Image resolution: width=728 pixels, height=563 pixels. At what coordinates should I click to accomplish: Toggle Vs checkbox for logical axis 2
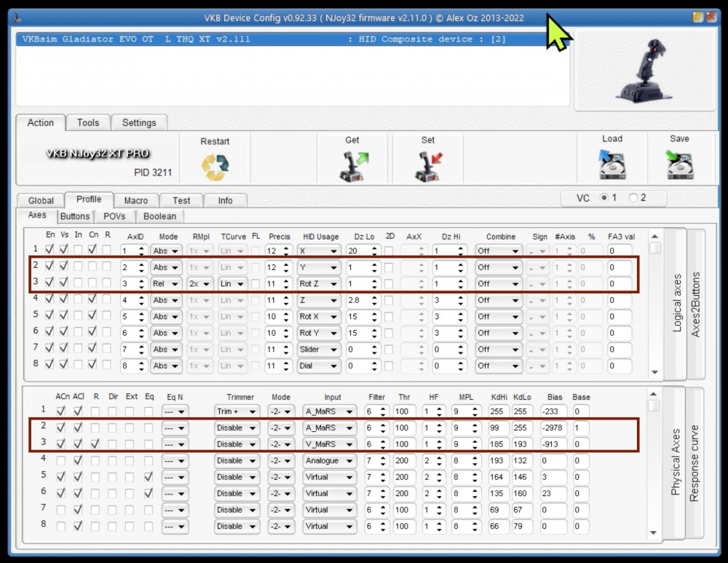pyautogui.click(x=64, y=266)
